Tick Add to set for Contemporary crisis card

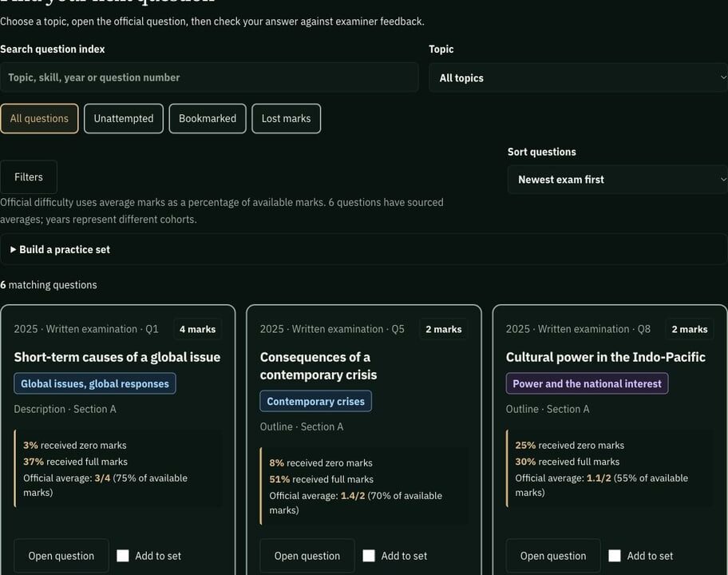pos(369,556)
